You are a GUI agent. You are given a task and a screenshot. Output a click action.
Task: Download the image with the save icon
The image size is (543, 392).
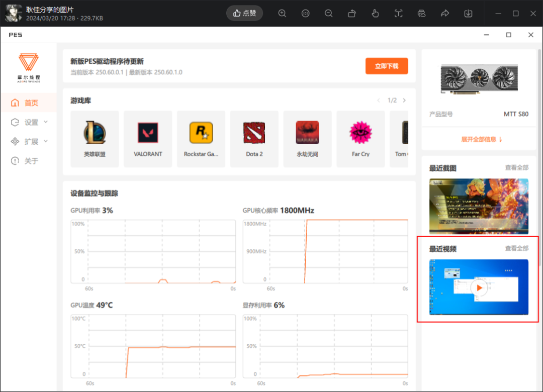point(468,14)
